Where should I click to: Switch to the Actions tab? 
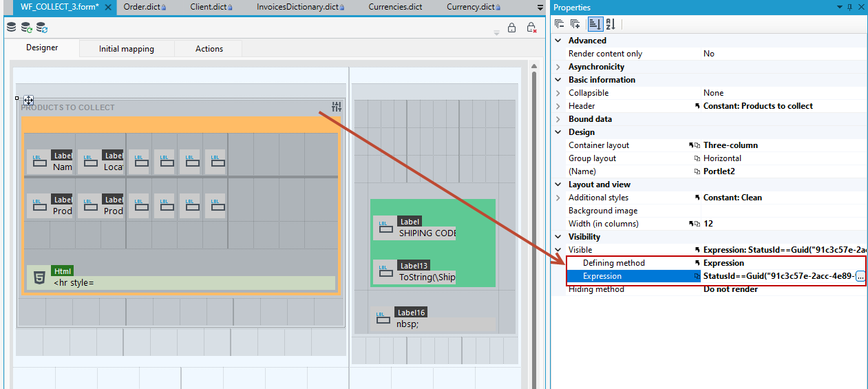coord(209,49)
